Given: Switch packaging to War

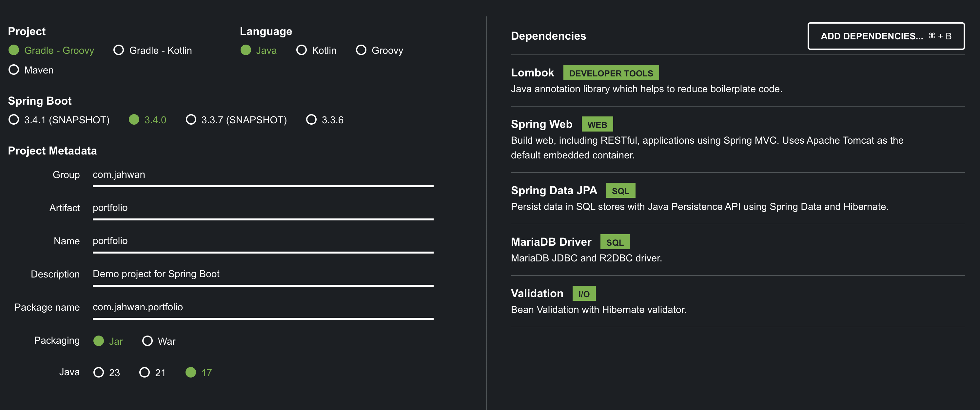Looking at the screenshot, I should pos(147,341).
